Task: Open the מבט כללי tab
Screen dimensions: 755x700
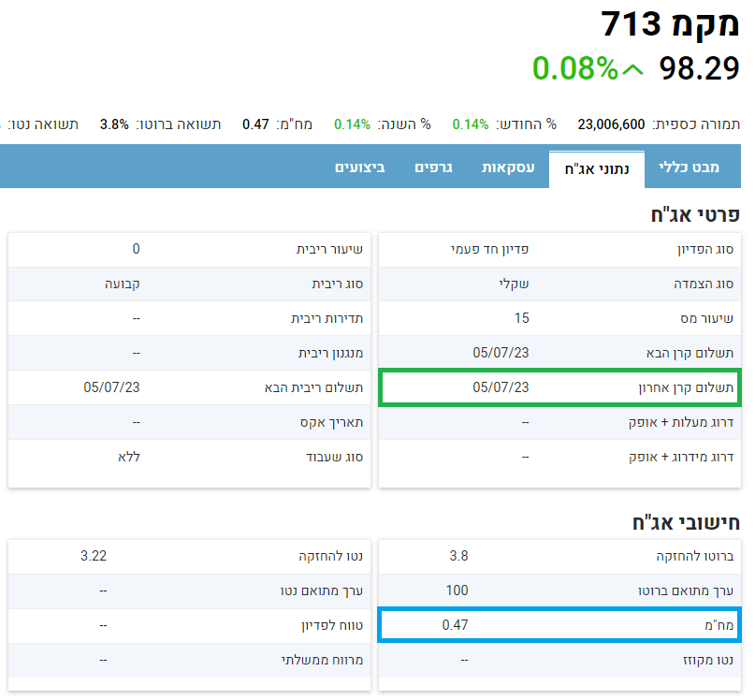Action: tap(690, 168)
